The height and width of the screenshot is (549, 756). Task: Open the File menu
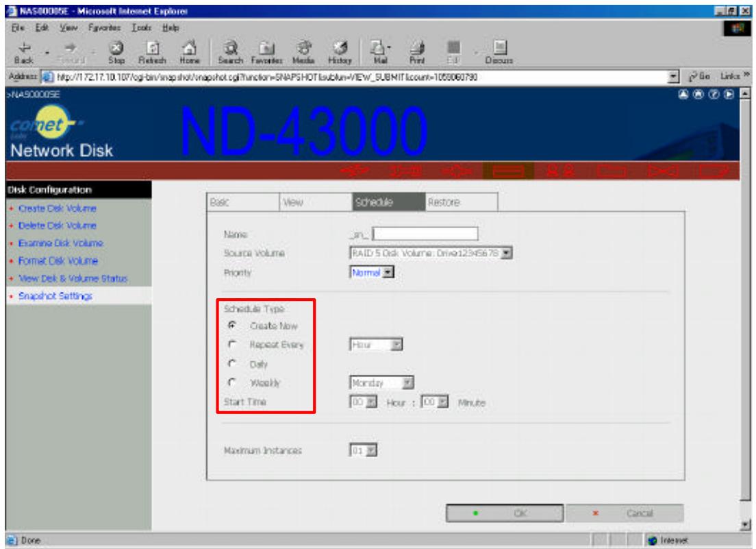17,27
